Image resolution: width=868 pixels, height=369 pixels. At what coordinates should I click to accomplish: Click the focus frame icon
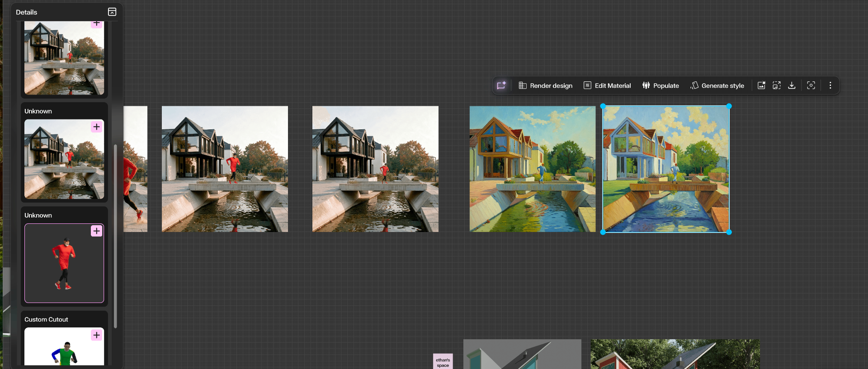pos(811,85)
